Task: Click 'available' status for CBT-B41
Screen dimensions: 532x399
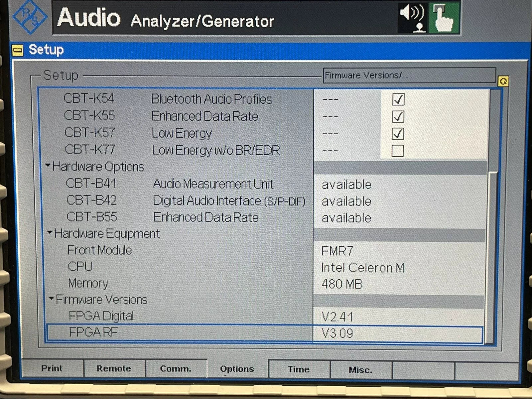Action: (x=346, y=185)
